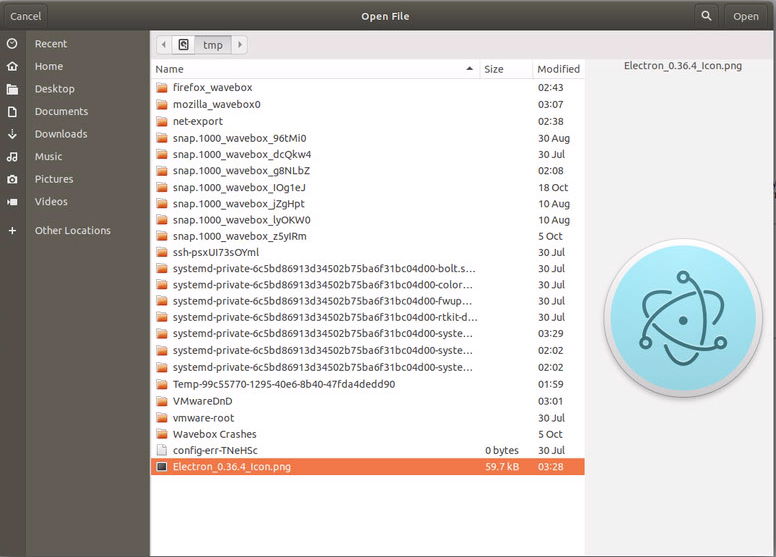
Task: Click the Electron logo preview image
Action: click(x=683, y=318)
